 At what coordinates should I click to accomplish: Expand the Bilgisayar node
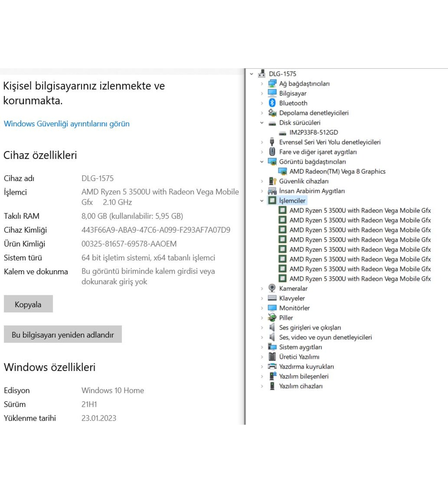[262, 93]
